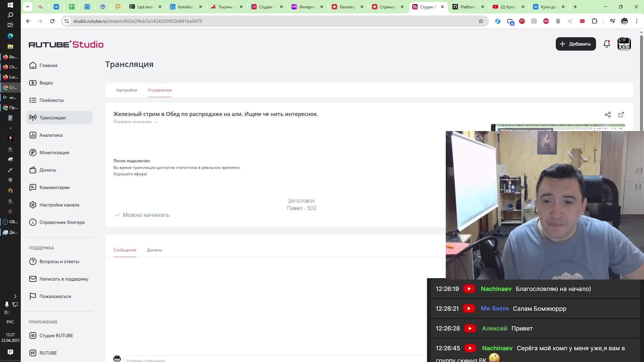
Task: Open Донаты in sidebar
Action: tap(48, 170)
